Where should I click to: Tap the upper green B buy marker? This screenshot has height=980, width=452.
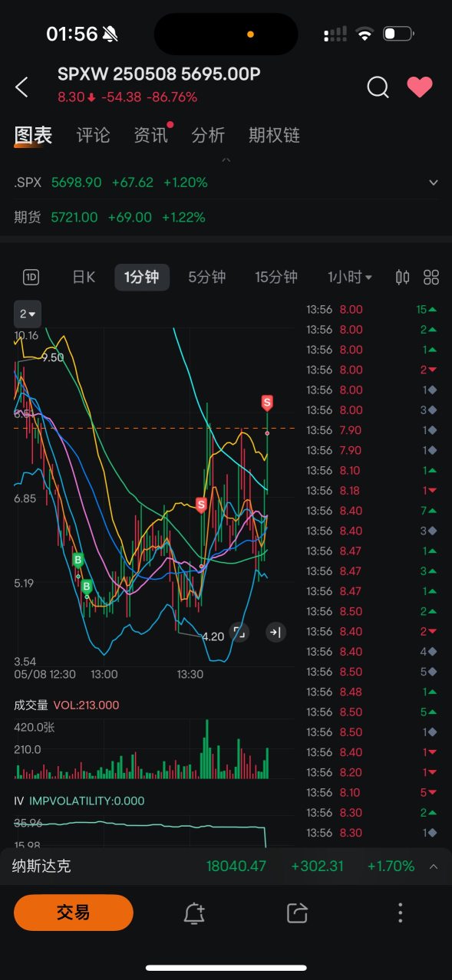click(x=78, y=561)
